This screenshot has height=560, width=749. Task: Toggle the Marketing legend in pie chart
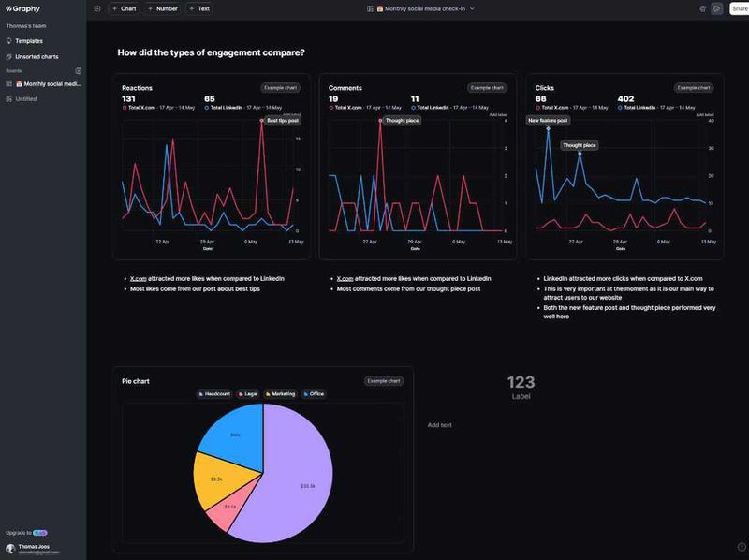(x=280, y=394)
